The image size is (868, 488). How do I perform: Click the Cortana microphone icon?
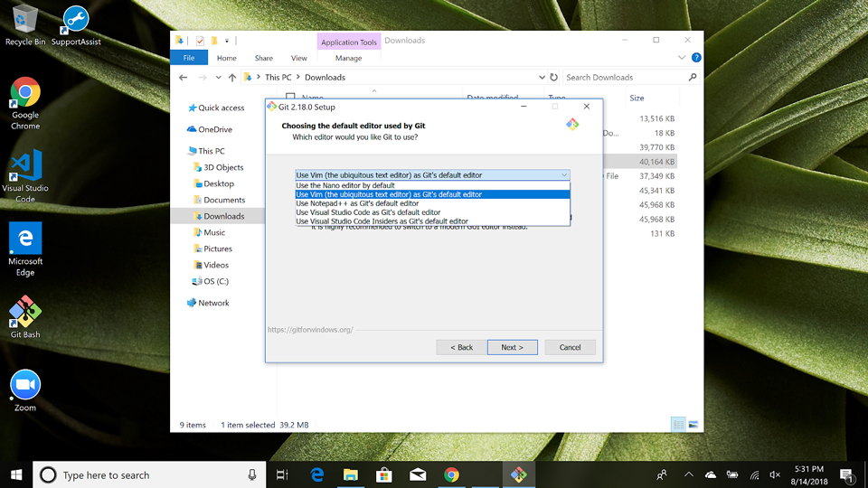click(252, 474)
